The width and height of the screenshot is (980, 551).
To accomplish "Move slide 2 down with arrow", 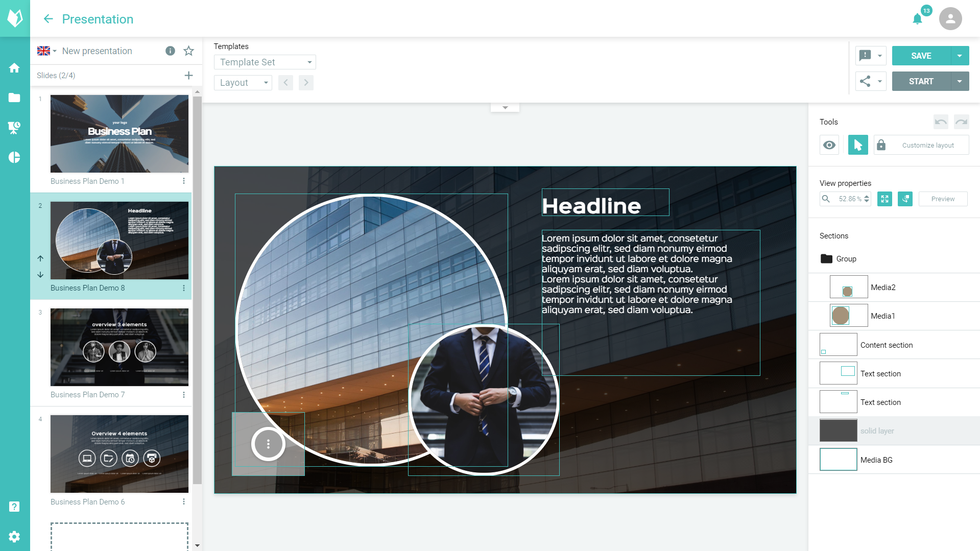I will 40,275.
